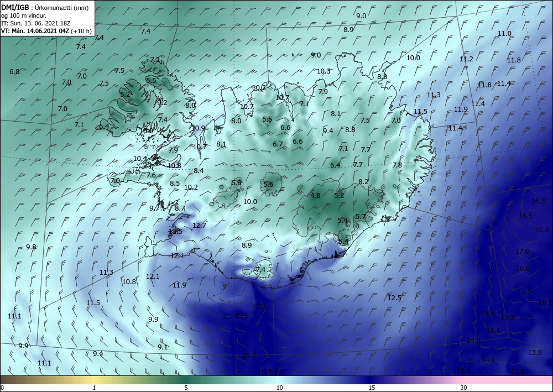
Task: Click the 9.0 value at the top
Action: click(361, 16)
